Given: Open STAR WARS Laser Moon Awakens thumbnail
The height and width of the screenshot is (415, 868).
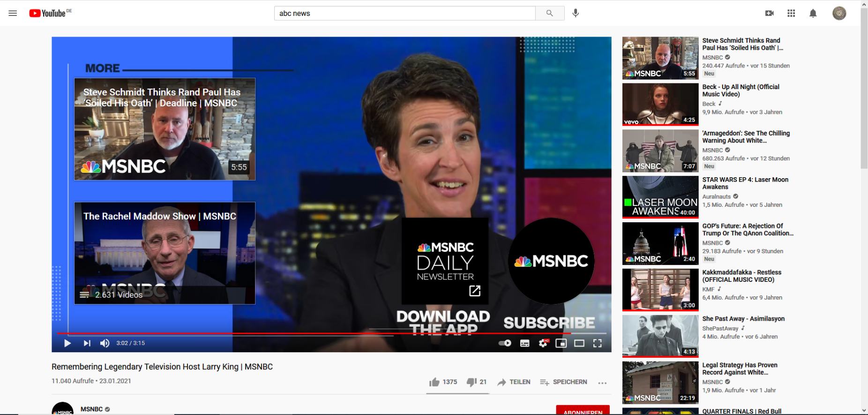Looking at the screenshot, I should [660, 197].
